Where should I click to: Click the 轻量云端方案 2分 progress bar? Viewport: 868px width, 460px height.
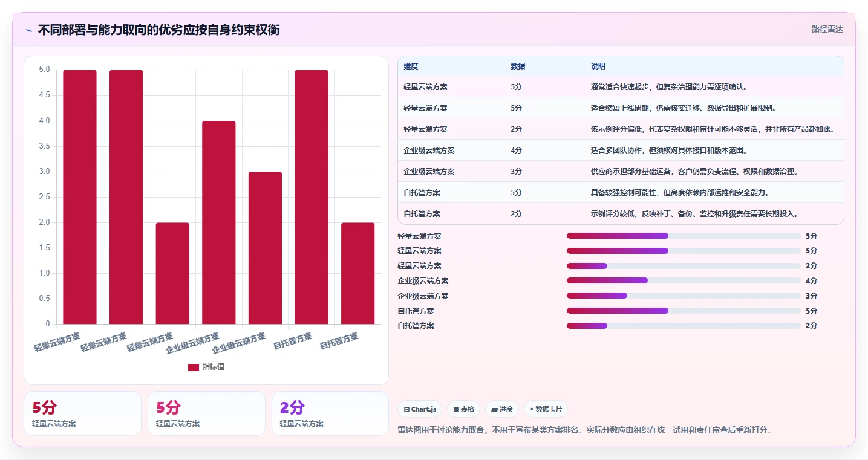(684, 266)
